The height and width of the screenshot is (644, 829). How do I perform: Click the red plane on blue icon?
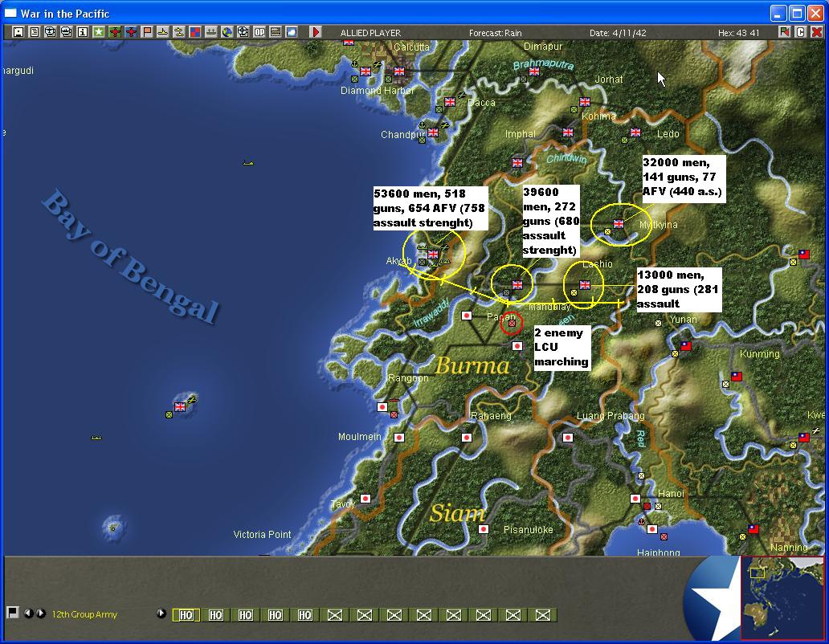click(131, 32)
